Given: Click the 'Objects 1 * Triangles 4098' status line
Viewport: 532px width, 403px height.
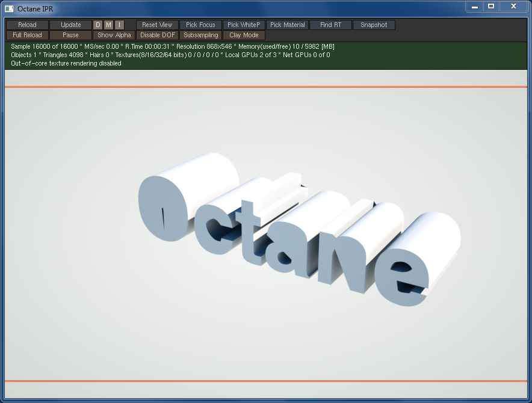Looking at the screenshot, I should point(170,55).
